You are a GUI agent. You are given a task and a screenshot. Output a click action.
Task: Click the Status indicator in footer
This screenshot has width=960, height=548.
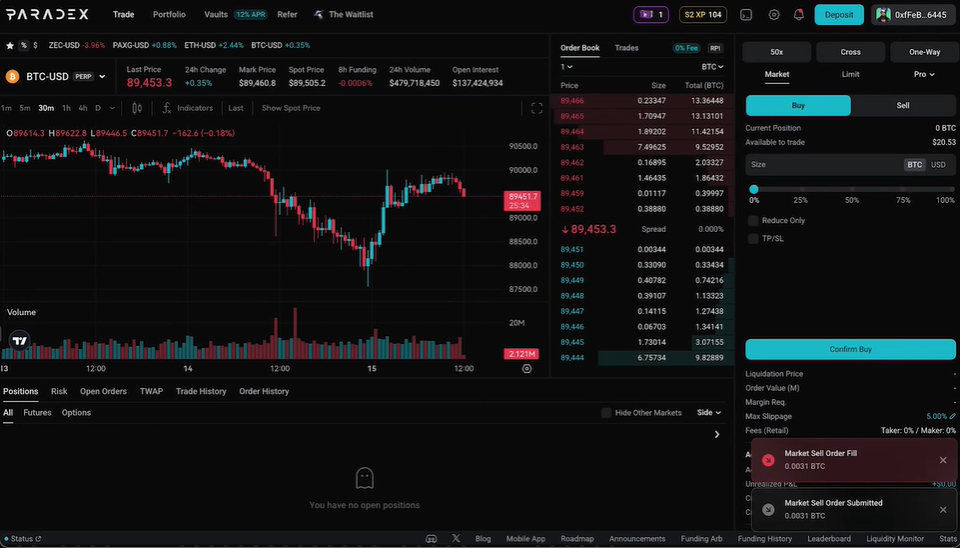click(22, 539)
